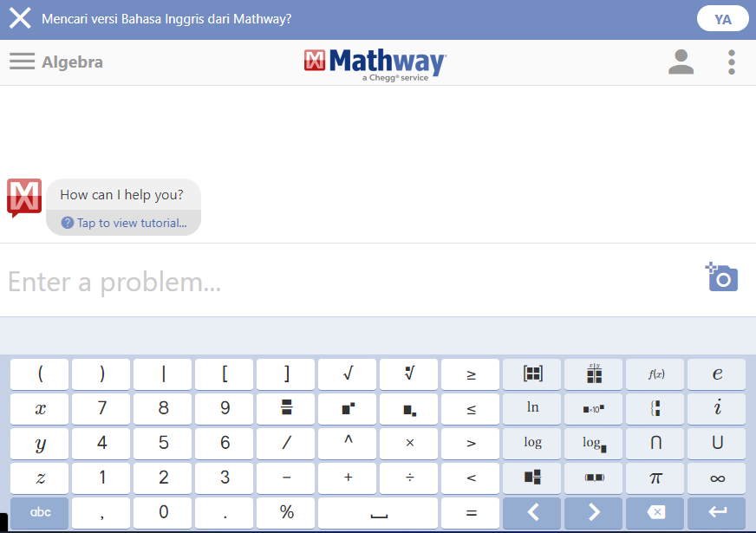Insert the long division table key

tap(594, 374)
